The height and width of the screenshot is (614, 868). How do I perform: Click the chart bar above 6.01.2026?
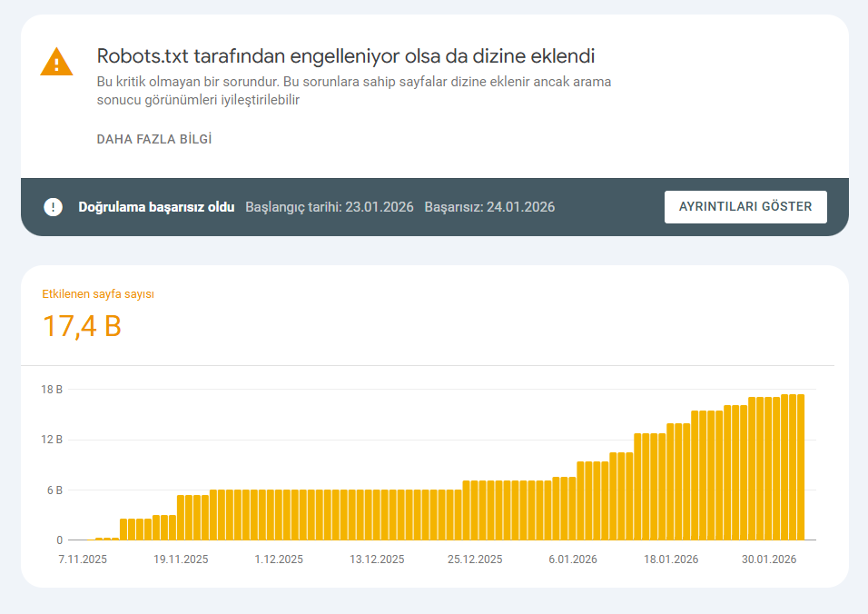coord(572,509)
